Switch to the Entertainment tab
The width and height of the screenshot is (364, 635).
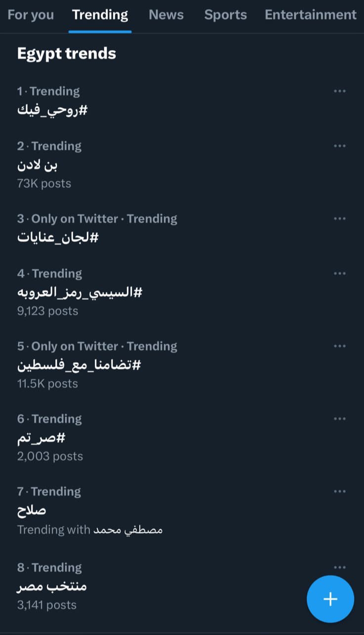[x=310, y=15]
